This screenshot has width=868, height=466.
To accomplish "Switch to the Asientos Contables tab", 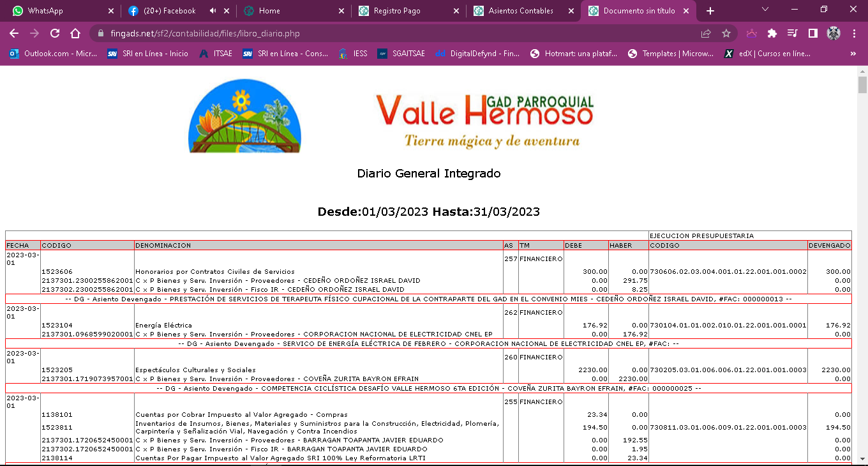I will click(x=520, y=11).
